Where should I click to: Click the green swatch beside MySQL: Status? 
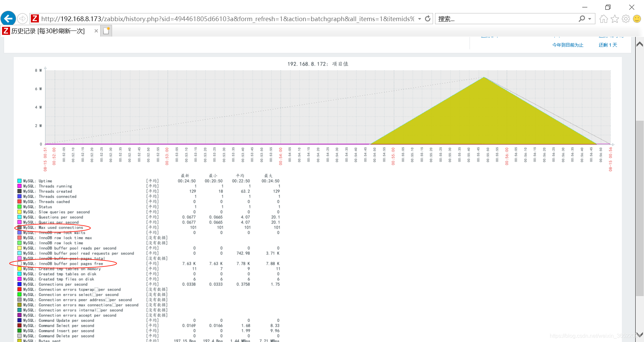19,207
